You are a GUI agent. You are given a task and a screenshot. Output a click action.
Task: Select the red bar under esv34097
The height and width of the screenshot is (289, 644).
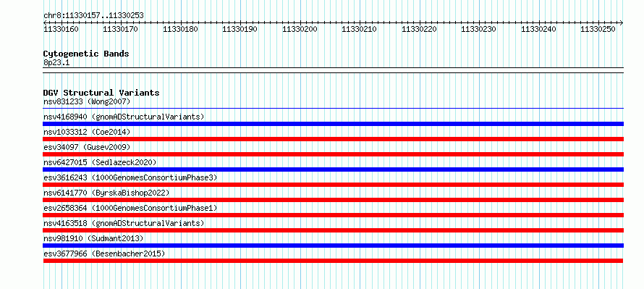click(x=333, y=154)
